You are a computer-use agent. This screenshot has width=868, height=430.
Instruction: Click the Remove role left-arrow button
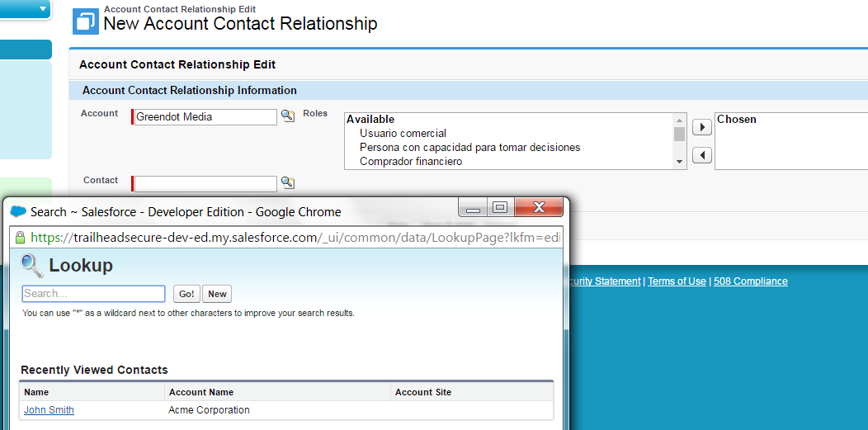tap(701, 155)
